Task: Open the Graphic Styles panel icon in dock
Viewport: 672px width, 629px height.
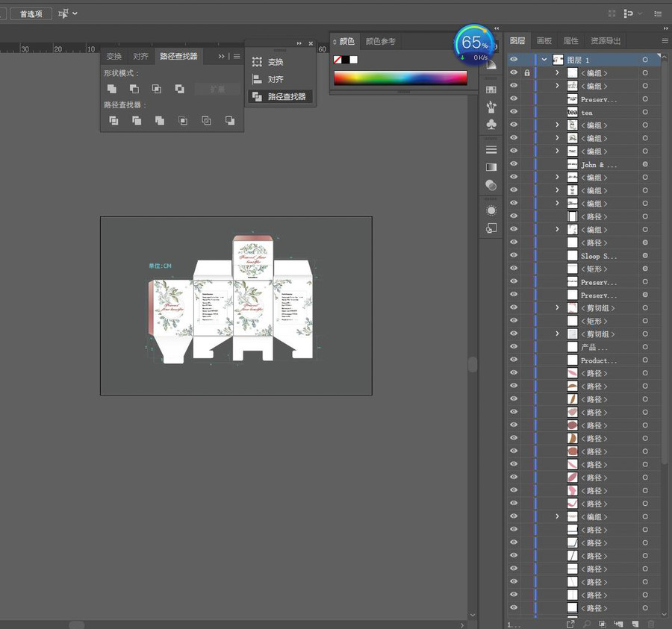Action: point(491,228)
